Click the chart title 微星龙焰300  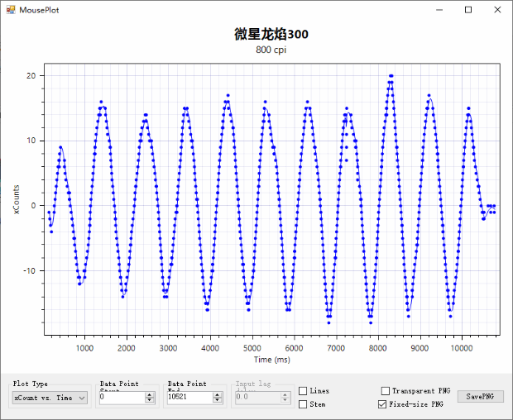pos(271,34)
